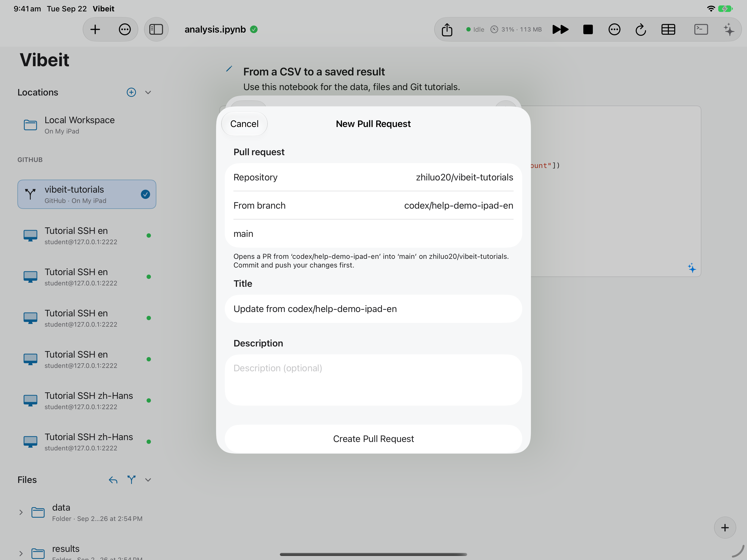Image resolution: width=747 pixels, height=560 pixels.
Task: Open the table view icon
Action: 668,29
